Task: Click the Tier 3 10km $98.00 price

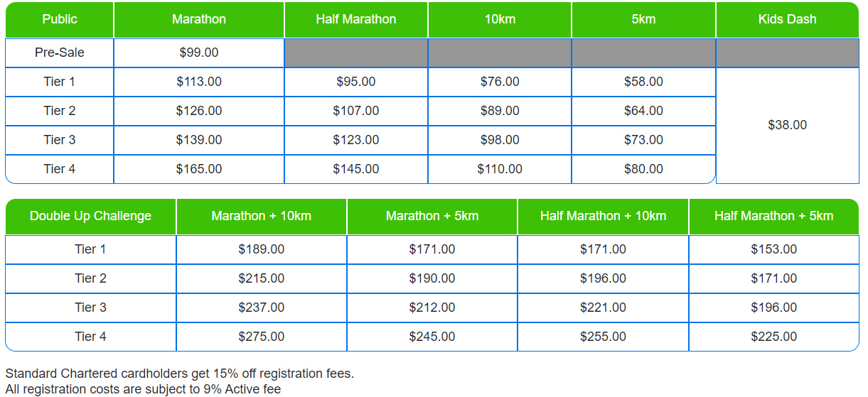Action: [500, 140]
